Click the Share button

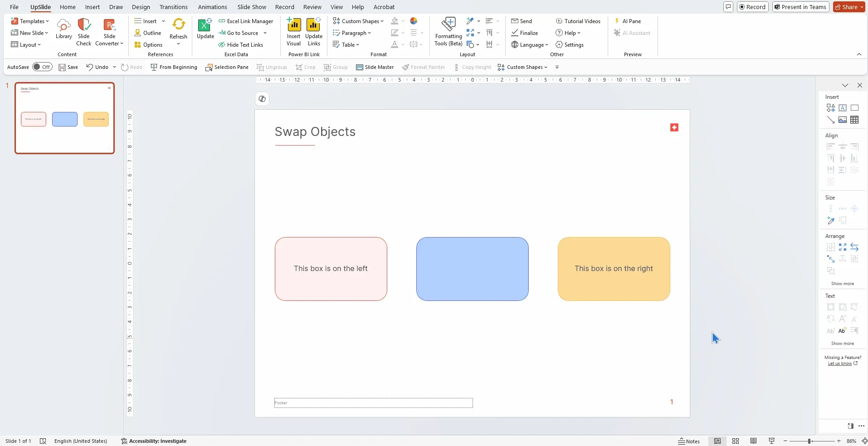click(849, 7)
